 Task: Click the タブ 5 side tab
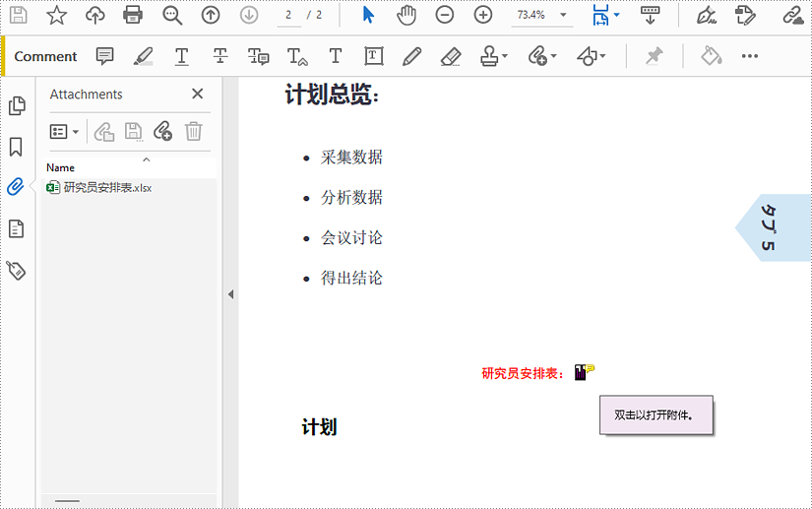coord(774,227)
